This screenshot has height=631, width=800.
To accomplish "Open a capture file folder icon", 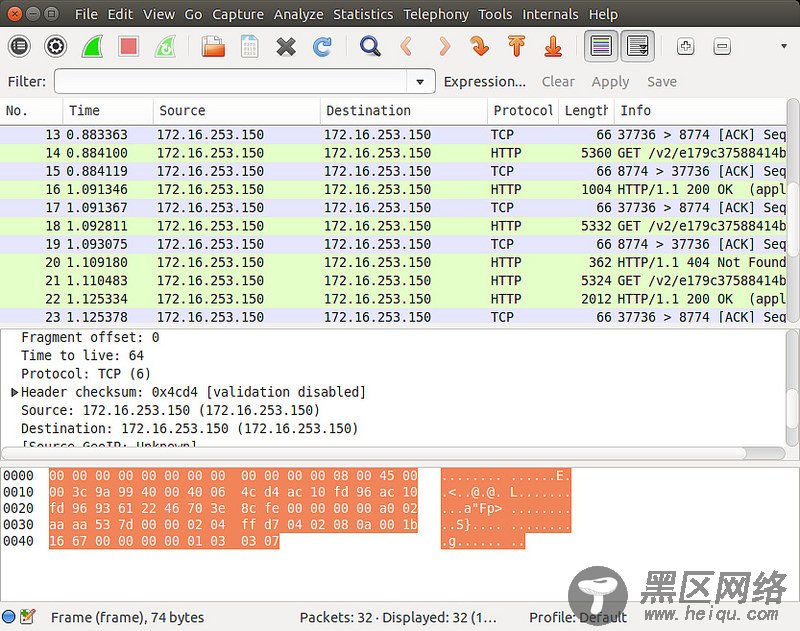I will [x=213, y=46].
